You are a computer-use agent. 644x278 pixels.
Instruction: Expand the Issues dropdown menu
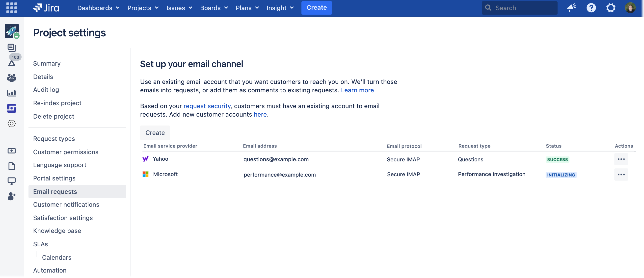pyautogui.click(x=179, y=8)
